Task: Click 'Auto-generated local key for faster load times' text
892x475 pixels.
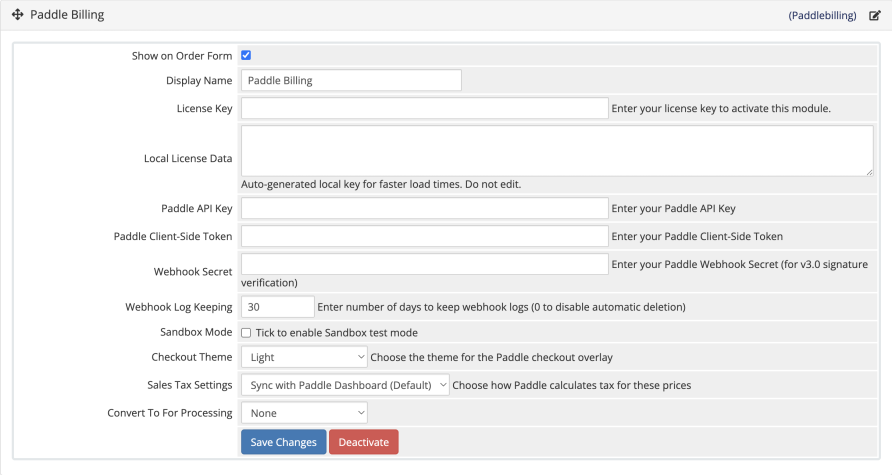Action: (381, 184)
